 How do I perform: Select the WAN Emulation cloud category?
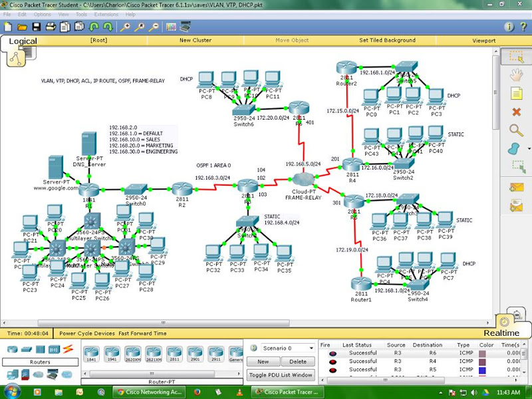pos(39,374)
